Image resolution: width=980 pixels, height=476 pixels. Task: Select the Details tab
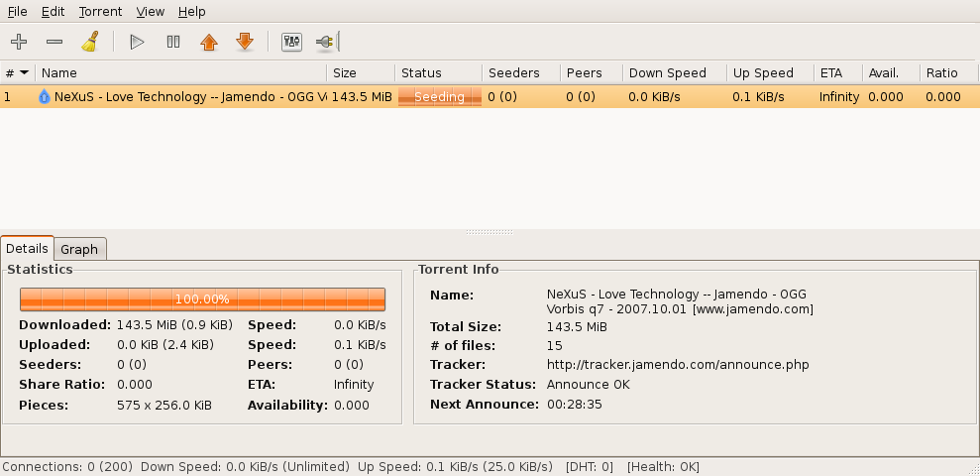(x=27, y=248)
